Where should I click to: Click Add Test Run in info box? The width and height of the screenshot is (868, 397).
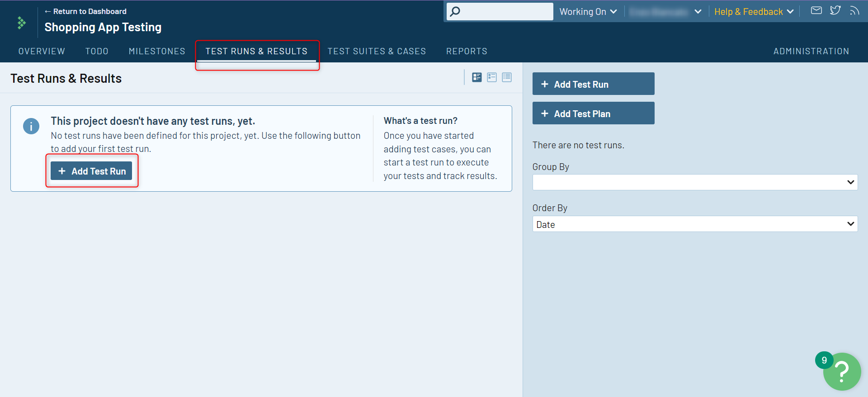coord(91,171)
